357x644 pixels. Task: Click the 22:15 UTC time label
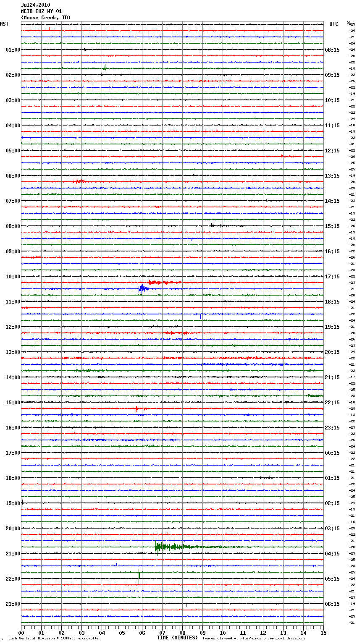tap(332, 403)
